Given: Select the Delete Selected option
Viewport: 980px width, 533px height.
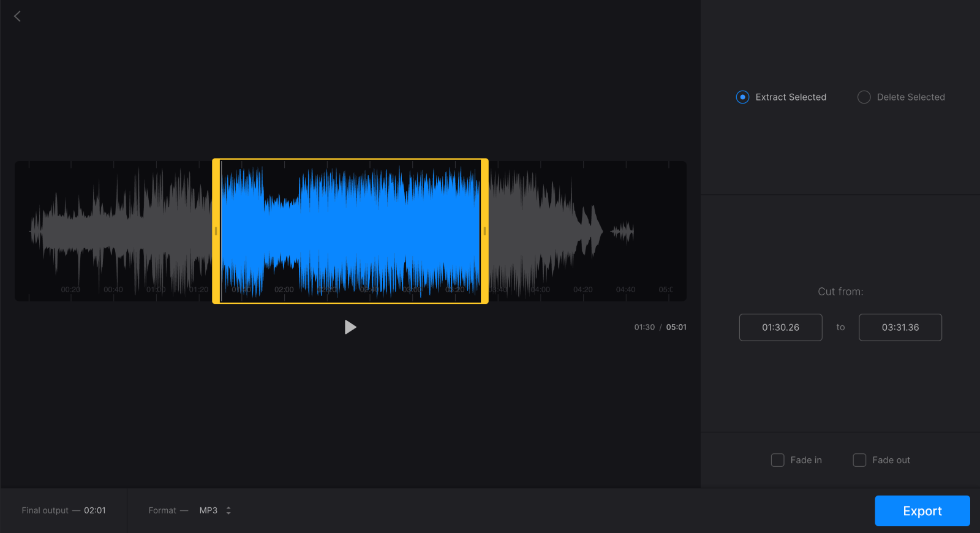Looking at the screenshot, I should pyautogui.click(x=901, y=97).
